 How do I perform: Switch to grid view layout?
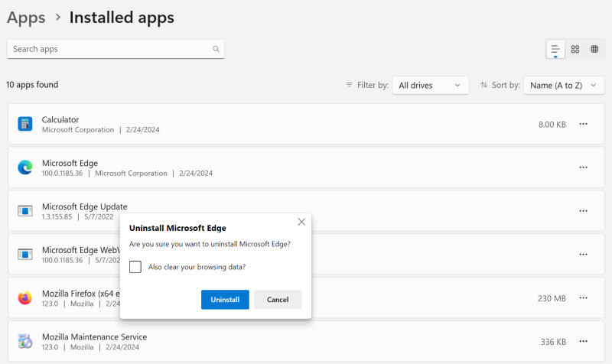click(x=575, y=49)
